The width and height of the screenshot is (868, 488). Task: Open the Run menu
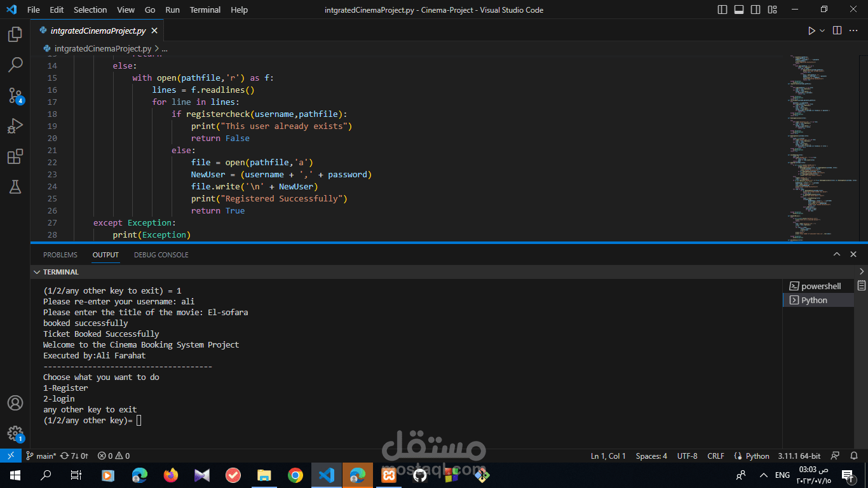[x=172, y=10]
